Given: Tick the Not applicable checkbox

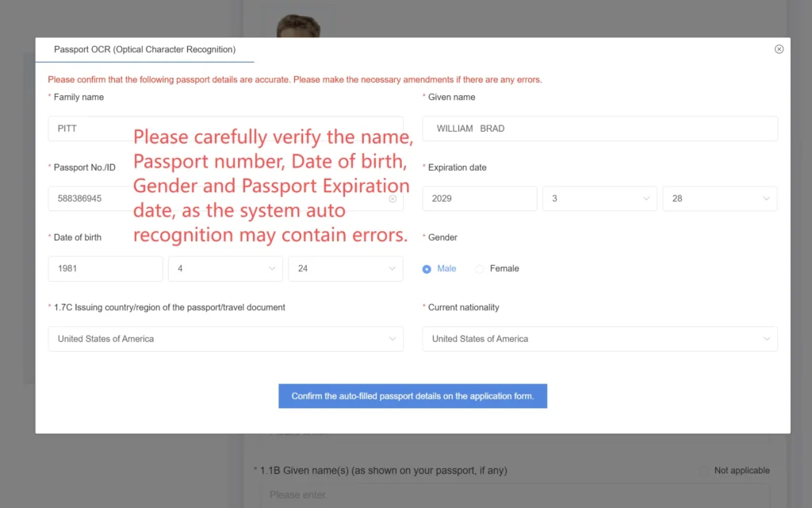Looking at the screenshot, I should click(x=704, y=471).
